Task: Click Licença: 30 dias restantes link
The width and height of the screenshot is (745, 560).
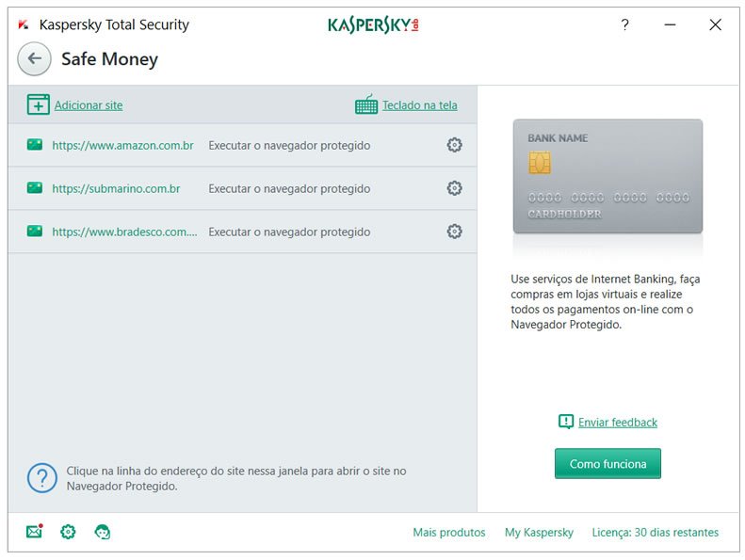Action: tap(656, 532)
